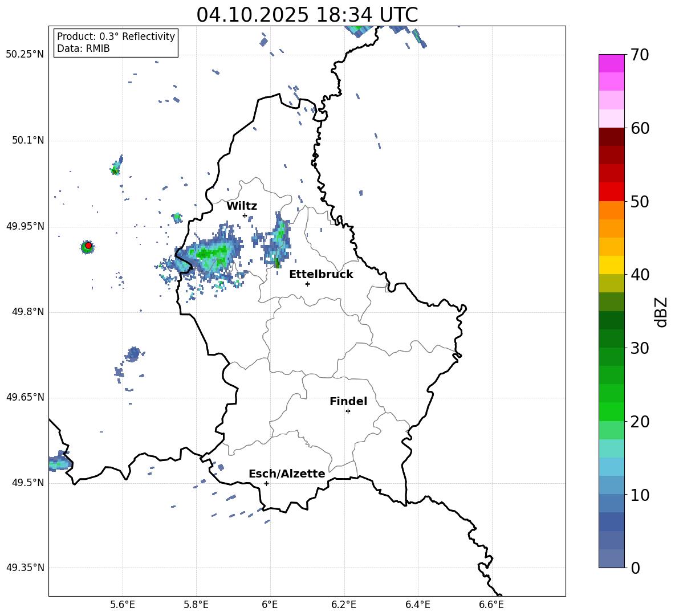Click the colorbar tick value 40
The height and width of the screenshot is (616, 675).
pyautogui.click(x=640, y=275)
